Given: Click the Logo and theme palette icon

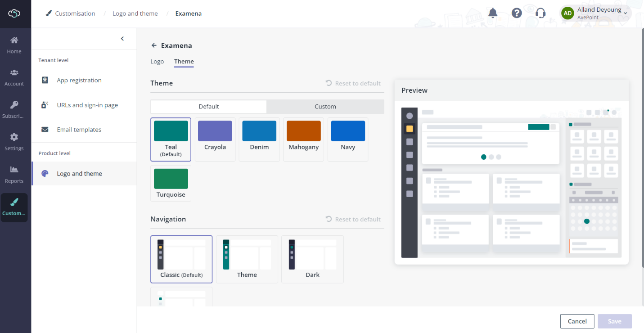Looking at the screenshot, I should [45, 174].
